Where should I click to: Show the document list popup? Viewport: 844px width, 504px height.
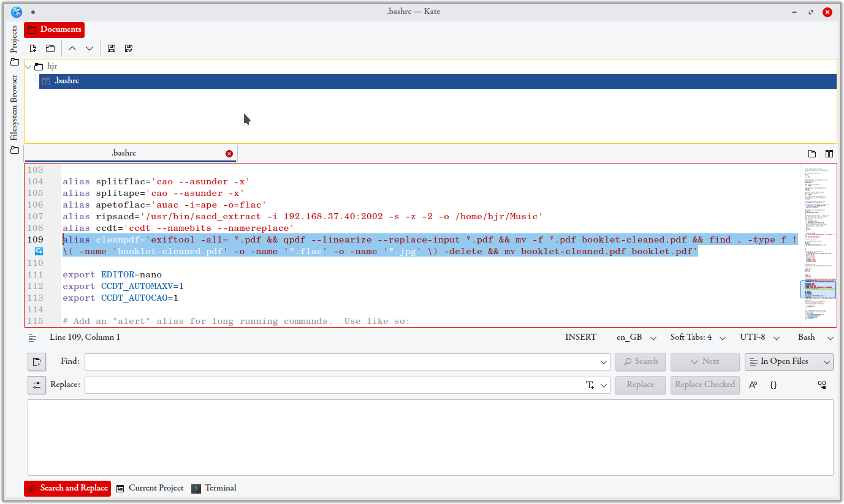pyautogui.click(x=812, y=153)
